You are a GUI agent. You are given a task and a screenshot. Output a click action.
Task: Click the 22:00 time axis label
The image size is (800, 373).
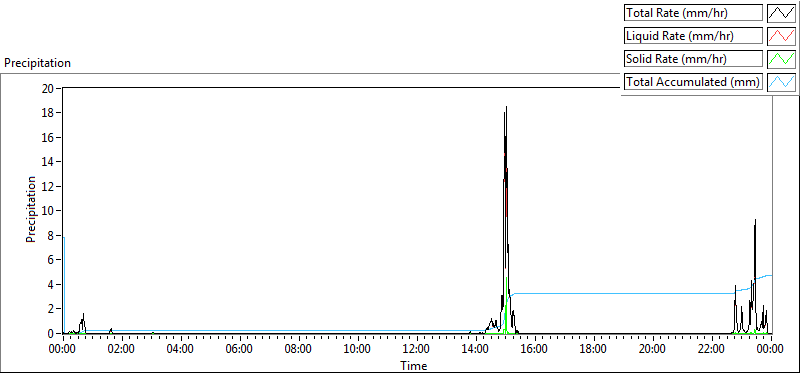[712, 350]
